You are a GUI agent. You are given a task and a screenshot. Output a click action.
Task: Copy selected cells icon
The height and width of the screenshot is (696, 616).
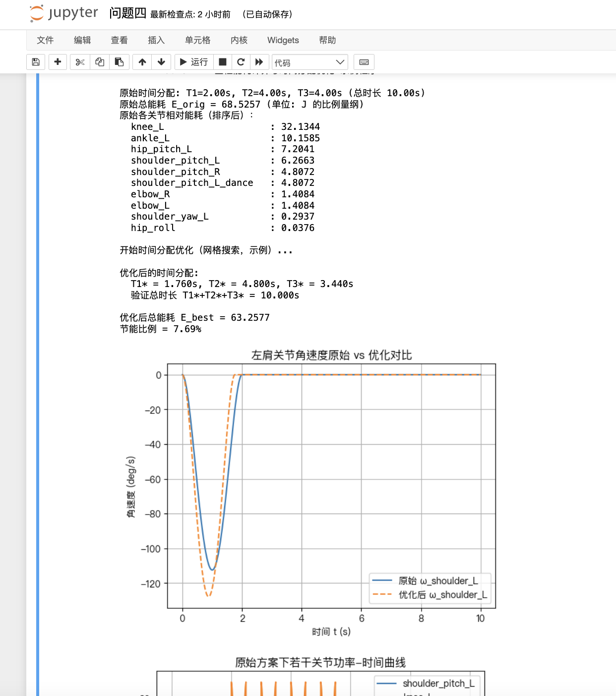point(100,62)
